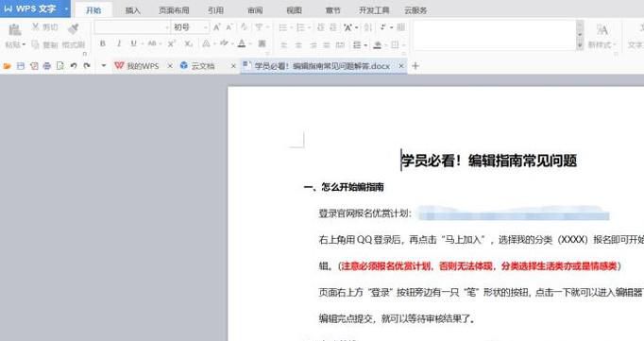The image size is (644, 341).
Task: Toggle align right paragraph
Action: click(313, 44)
